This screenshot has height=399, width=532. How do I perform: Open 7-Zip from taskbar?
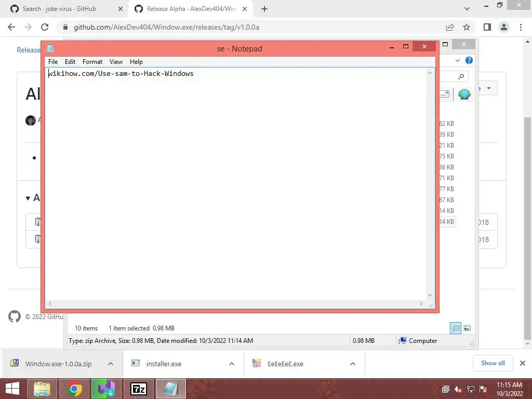(138, 389)
